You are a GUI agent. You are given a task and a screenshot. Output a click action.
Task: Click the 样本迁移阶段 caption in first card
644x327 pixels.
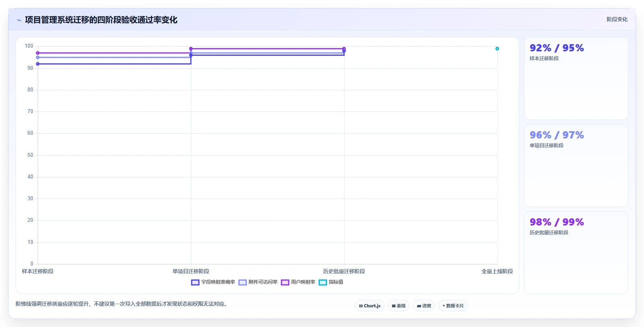pos(544,59)
